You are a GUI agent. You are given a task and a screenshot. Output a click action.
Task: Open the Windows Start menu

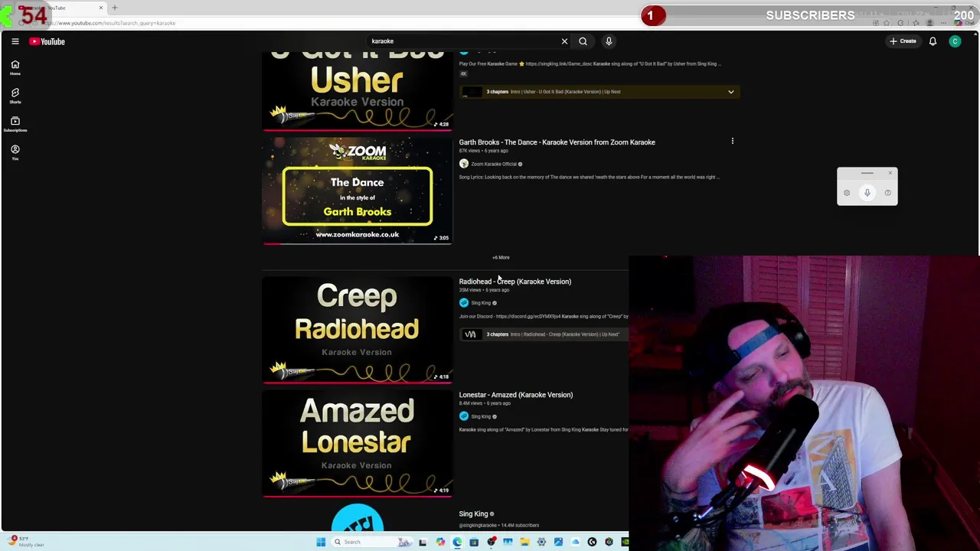coord(321,542)
